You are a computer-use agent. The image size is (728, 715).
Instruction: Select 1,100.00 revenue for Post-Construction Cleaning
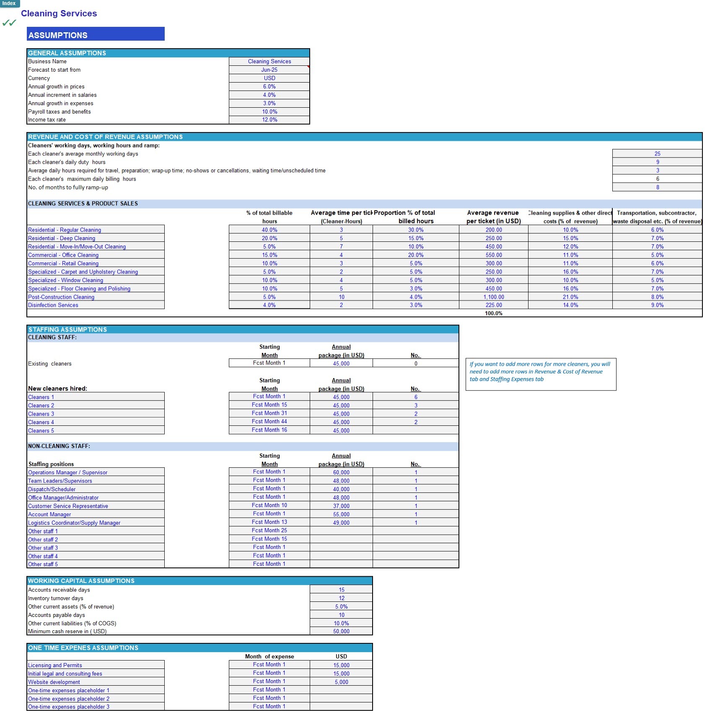pos(493,297)
